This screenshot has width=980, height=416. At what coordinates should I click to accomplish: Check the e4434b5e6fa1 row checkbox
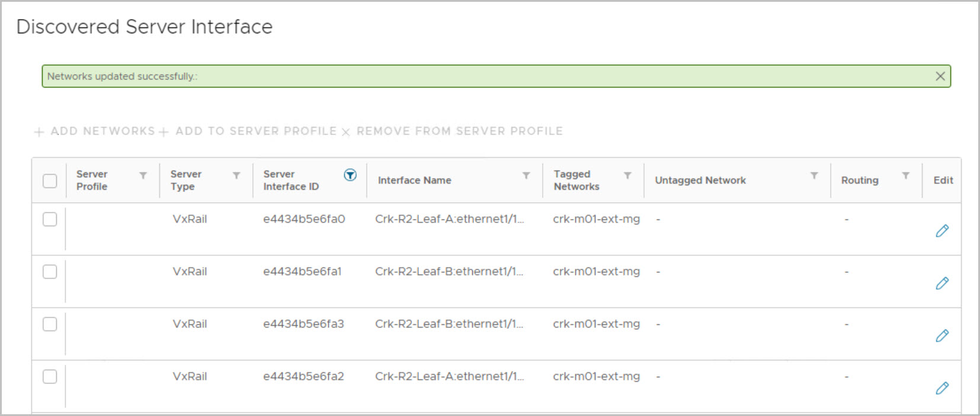tap(50, 271)
